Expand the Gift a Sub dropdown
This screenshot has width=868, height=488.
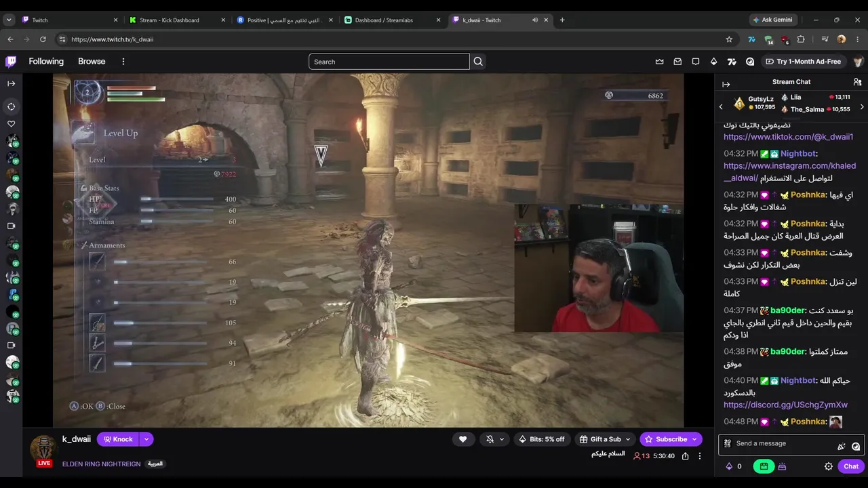pyautogui.click(x=628, y=439)
